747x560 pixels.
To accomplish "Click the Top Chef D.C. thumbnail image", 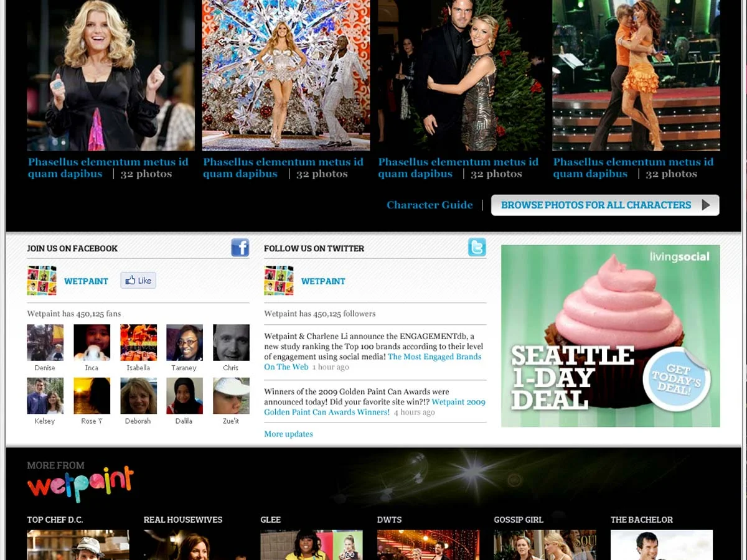I will click(x=78, y=545).
